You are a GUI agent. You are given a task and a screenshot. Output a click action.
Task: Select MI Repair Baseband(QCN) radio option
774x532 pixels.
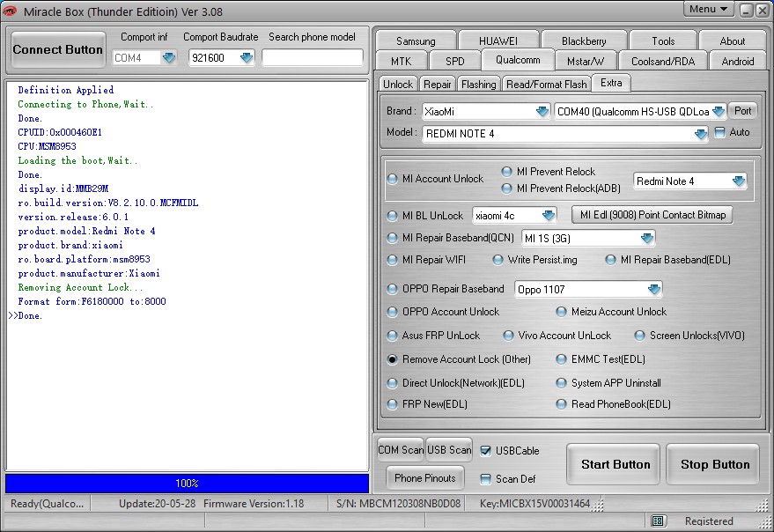point(393,238)
